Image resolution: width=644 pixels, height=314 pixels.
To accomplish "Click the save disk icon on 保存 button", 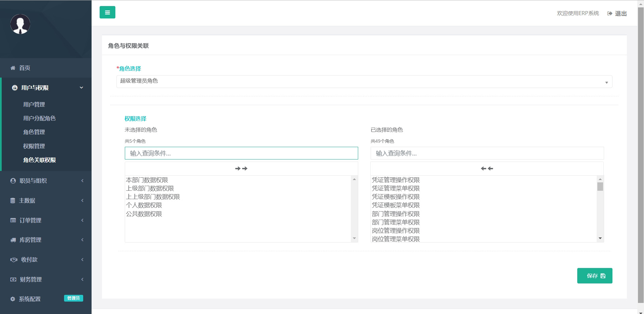I will (603, 276).
